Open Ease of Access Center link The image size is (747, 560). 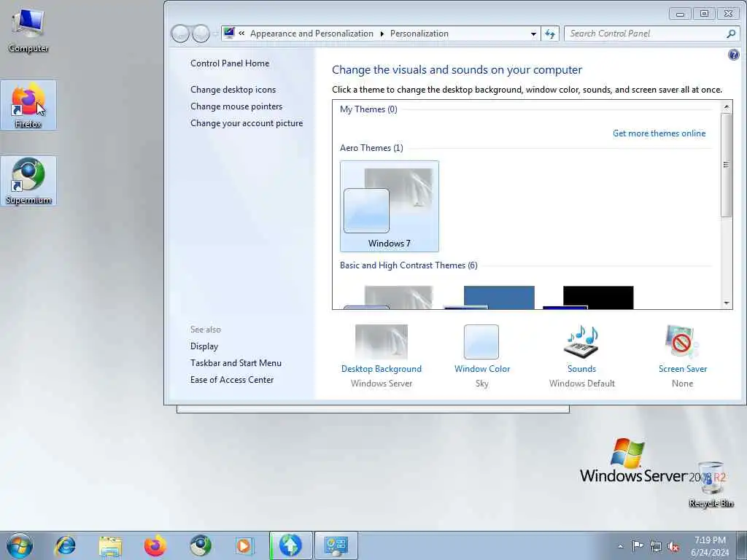pos(232,379)
